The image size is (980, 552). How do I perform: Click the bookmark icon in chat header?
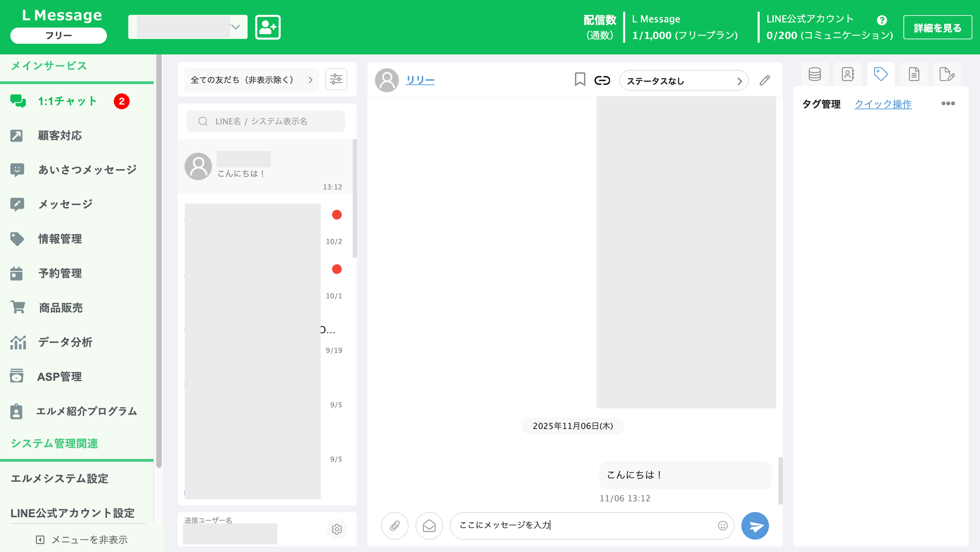580,80
